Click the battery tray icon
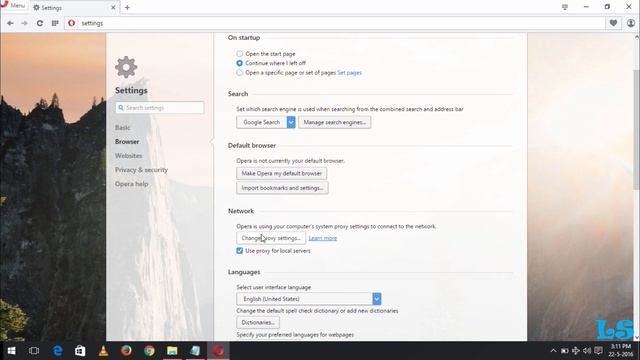640x360 pixels. tap(564, 351)
